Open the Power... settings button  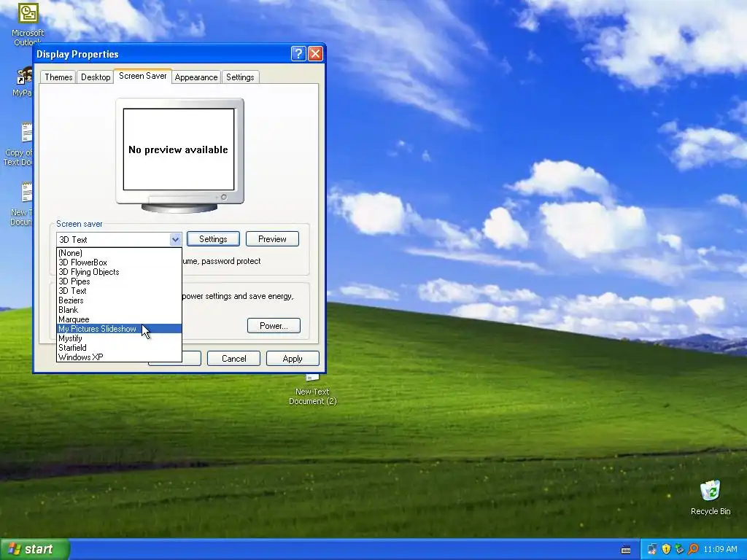(274, 326)
